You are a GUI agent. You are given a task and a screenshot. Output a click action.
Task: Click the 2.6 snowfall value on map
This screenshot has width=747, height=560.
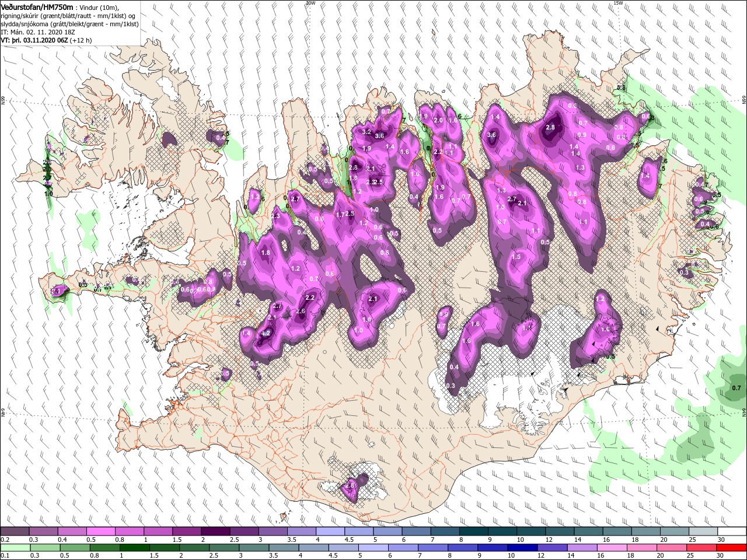[301, 311]
